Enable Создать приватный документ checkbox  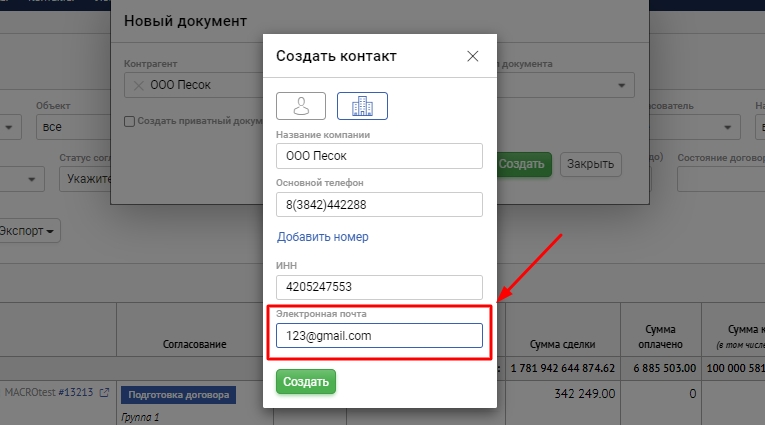[x=129, y=121]
